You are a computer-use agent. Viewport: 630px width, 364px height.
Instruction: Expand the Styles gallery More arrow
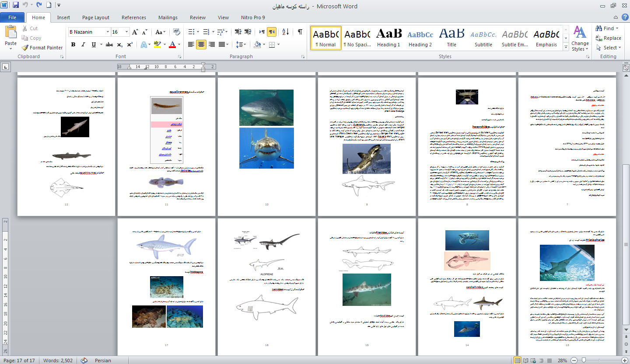(566, 47)
